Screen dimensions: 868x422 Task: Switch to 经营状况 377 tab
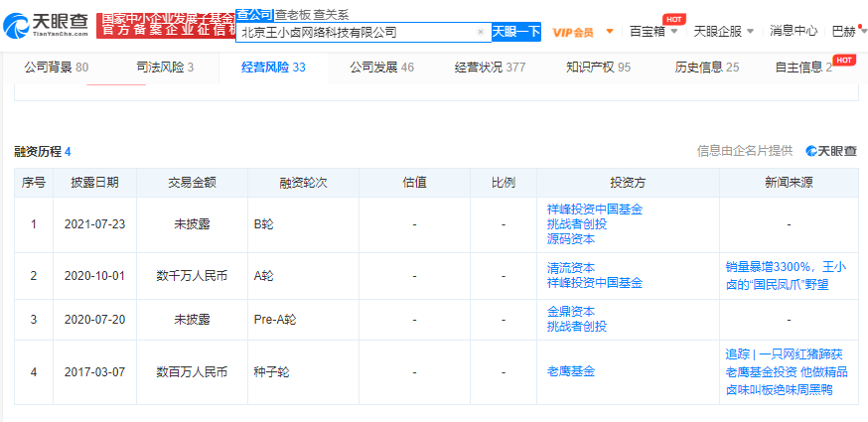click(490, 68)
